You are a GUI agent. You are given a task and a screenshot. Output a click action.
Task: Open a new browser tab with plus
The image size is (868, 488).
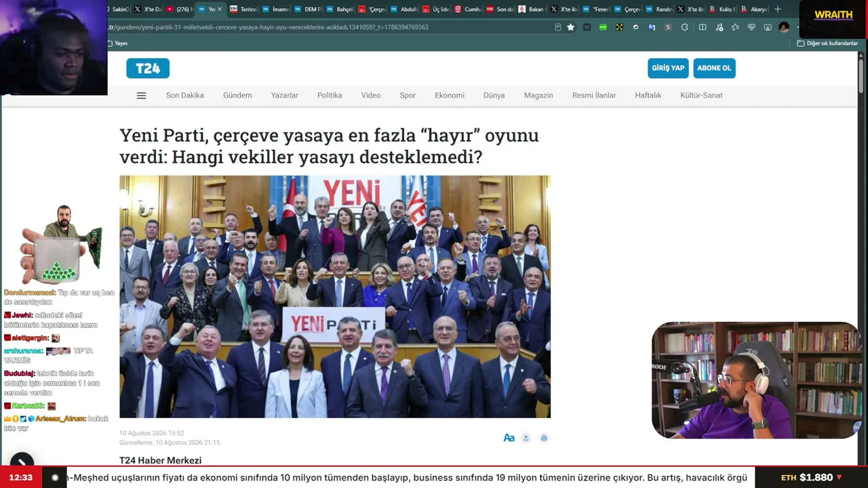778,9
